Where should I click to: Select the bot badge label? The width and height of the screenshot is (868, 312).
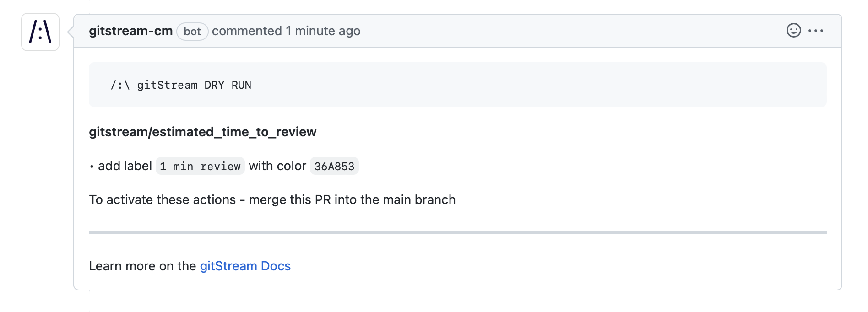[x=192, y=31]
